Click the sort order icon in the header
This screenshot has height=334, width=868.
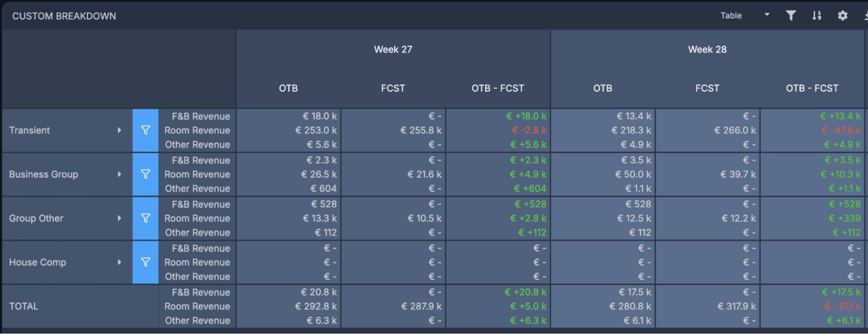[816, 16]
